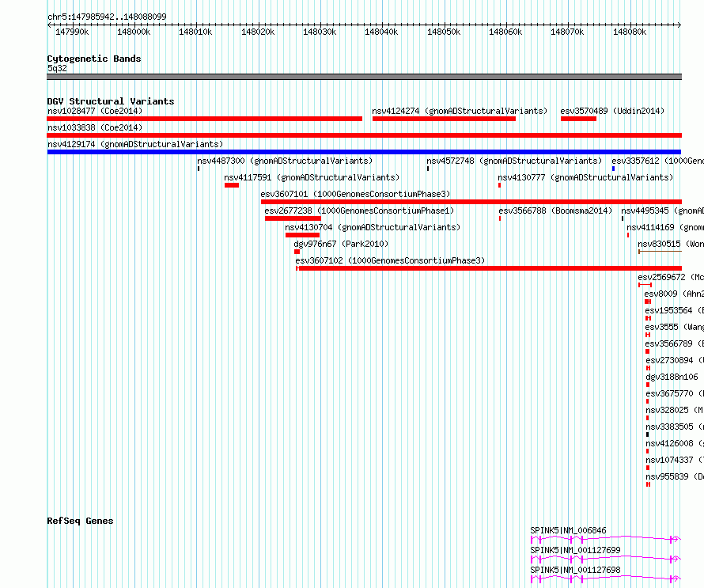
Task: Open dgv976n67 (Park2010) label
Action: tap(341, 244)
